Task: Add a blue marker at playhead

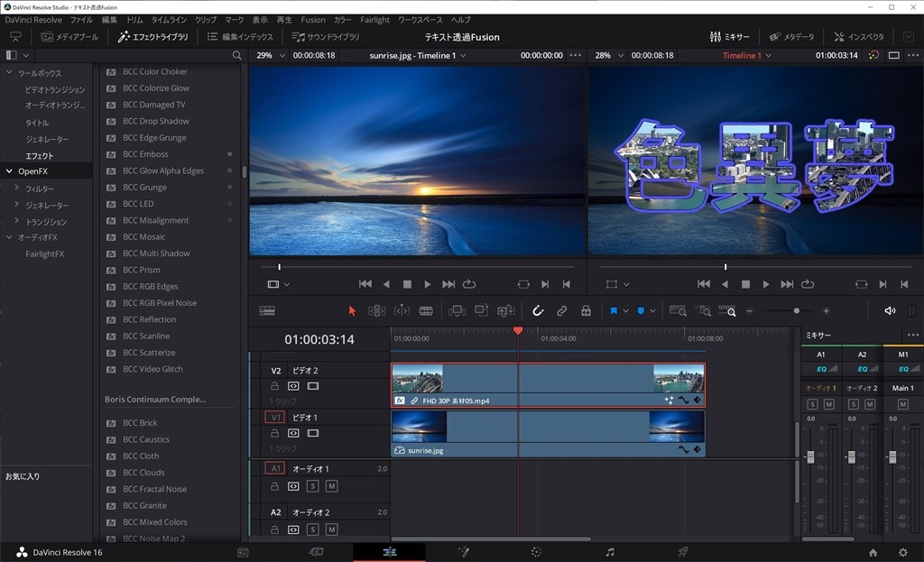Action: pyautogui.click(x=641, y=310)
